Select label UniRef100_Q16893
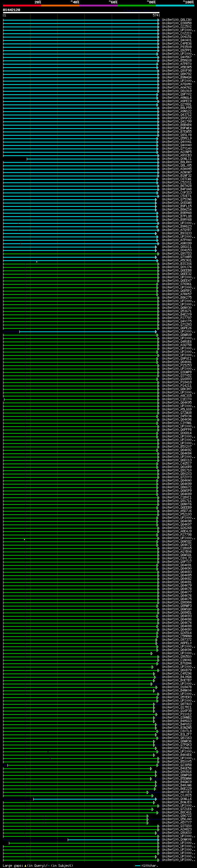197x868 pixels. [177, 379]
